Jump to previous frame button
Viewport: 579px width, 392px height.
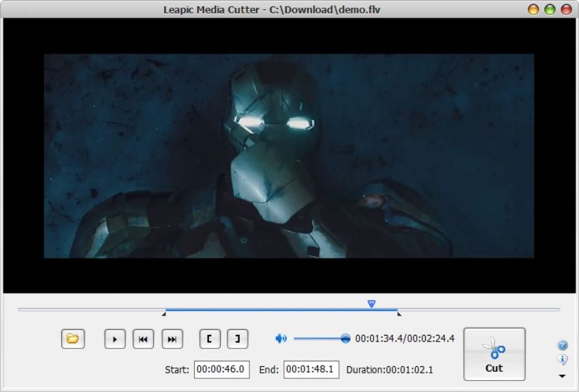143,339
